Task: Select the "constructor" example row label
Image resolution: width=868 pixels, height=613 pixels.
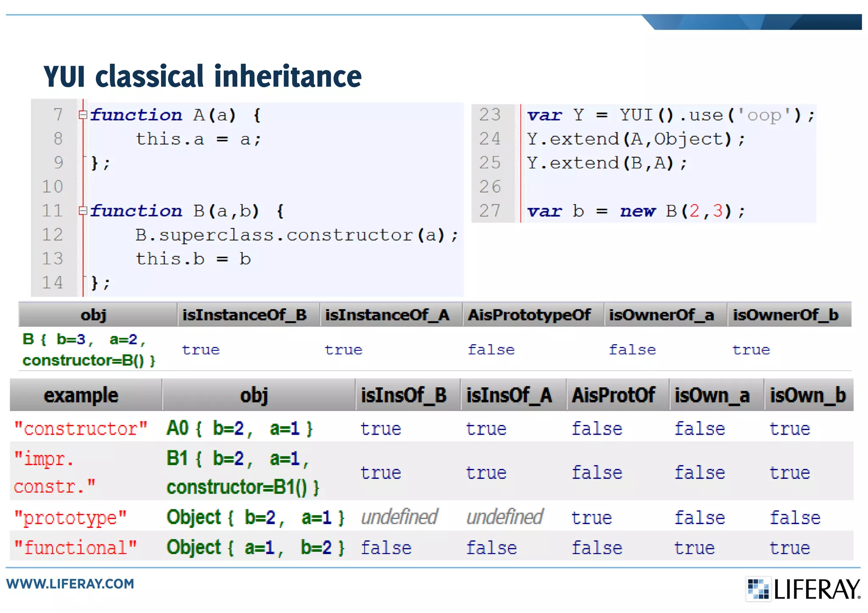Action: coord(81,429)
